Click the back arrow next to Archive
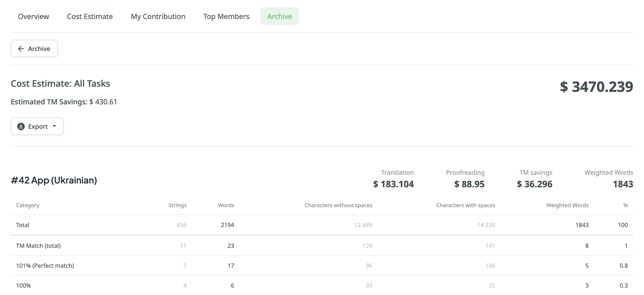The height and width of the screenshot is (295, 644). [21, 48]
